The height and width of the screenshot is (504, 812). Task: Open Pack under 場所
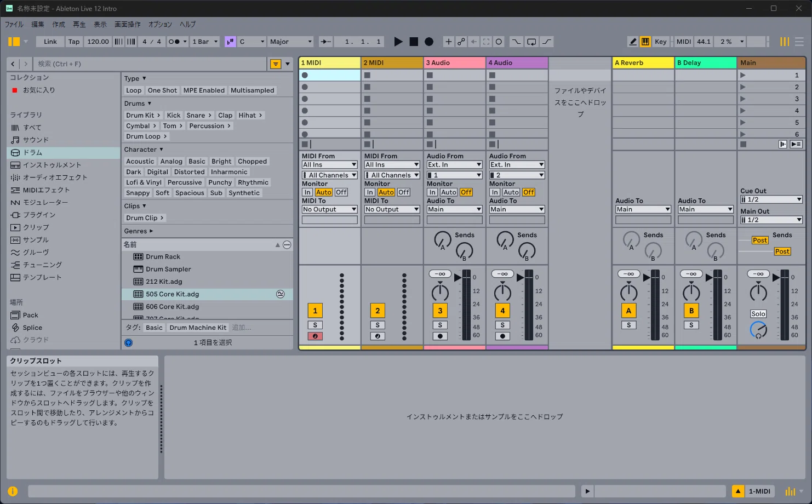(63, 315)
